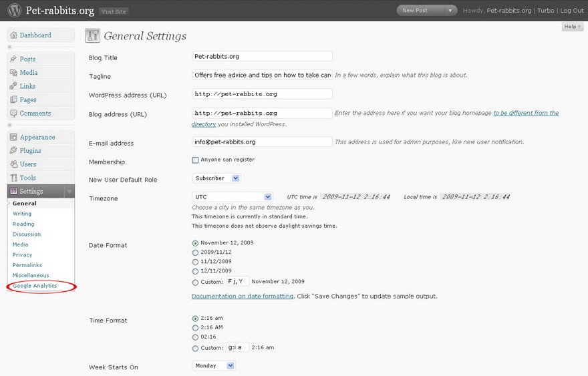
Task: Click the Posts pushpin icon
Action: tap(13, 59)
